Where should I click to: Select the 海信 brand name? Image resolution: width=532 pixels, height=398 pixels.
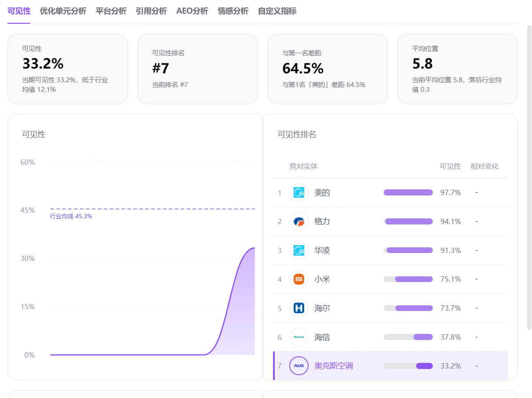322,337
